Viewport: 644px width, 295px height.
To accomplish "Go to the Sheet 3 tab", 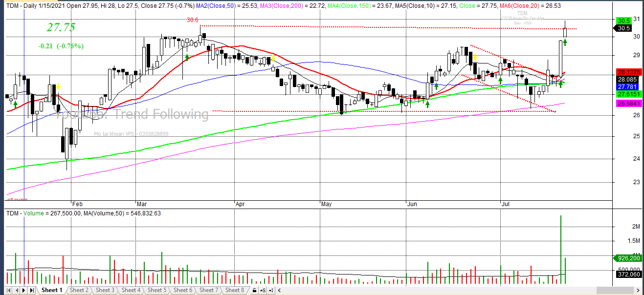I will [105, 290].
